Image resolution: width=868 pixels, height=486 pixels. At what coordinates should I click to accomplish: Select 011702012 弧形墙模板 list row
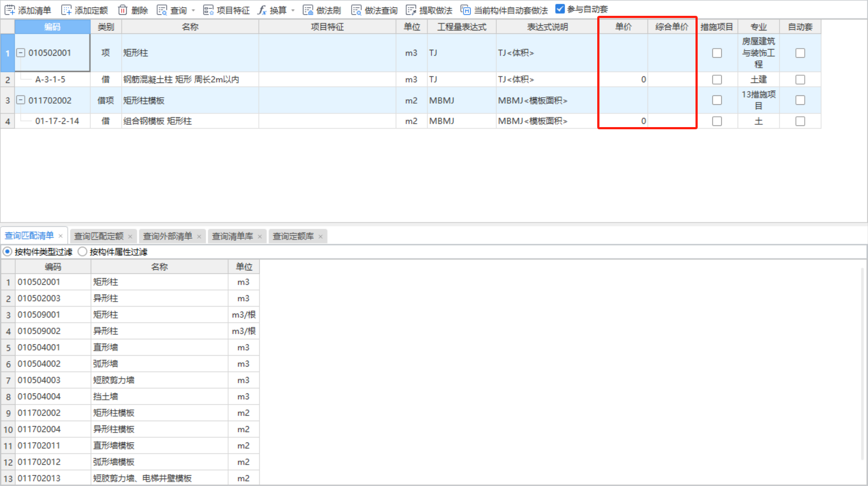click(x=130, y=462)
